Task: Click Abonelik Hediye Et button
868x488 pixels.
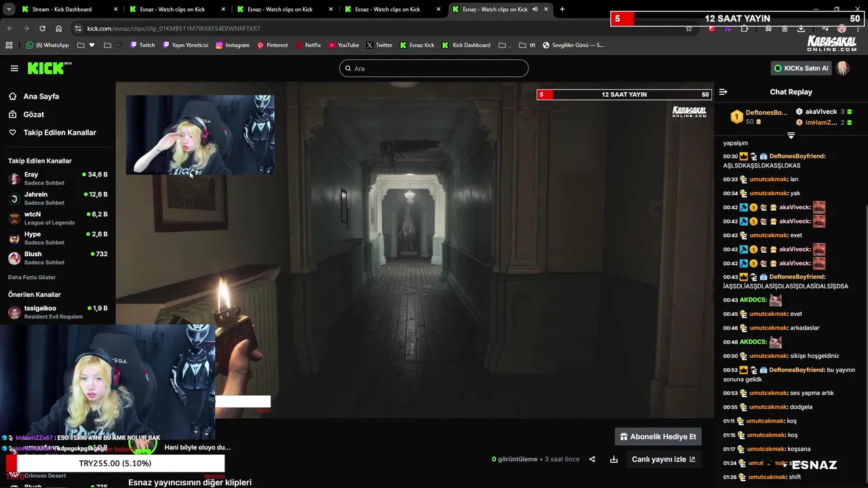Action: (658, 436)
